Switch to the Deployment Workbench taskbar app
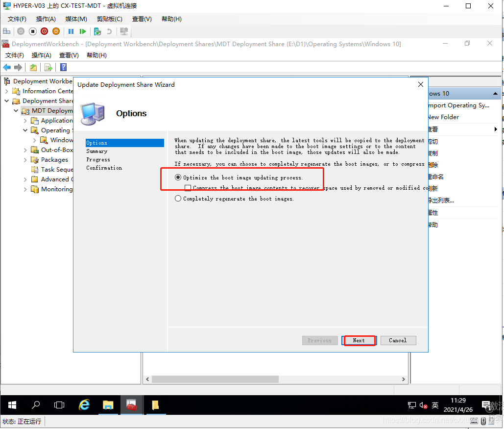This screenshot has height=429, width=504. pyautogui.click(x=131, y=405)
